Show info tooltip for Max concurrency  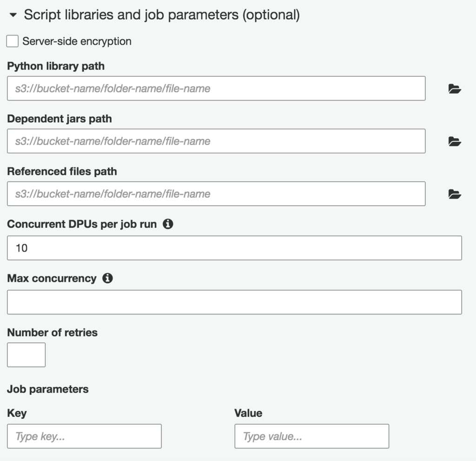pos(107,278)
